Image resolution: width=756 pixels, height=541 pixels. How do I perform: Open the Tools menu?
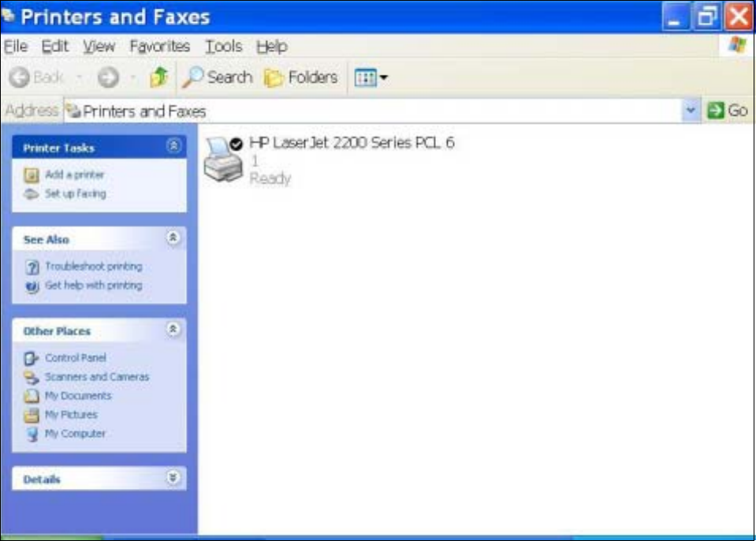click(224, 47)
